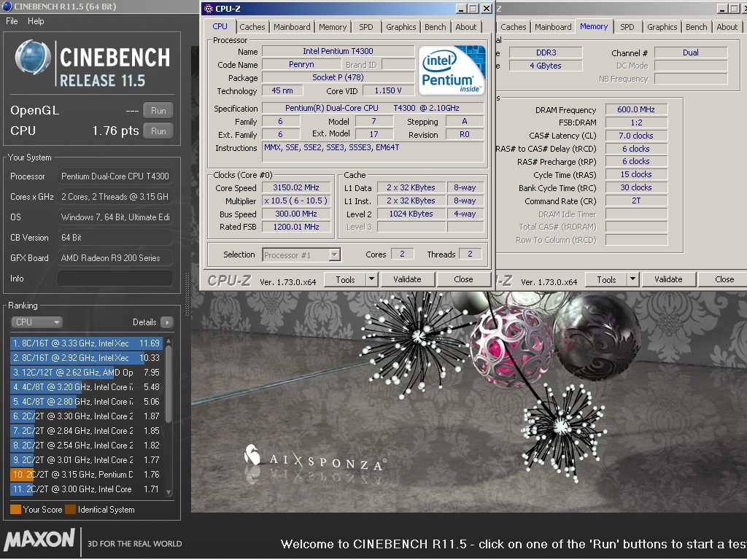The width and height of the screenshot is (747, 560).
Task: Click the Cinebench globe logo icon
Action: coord(32,58)
